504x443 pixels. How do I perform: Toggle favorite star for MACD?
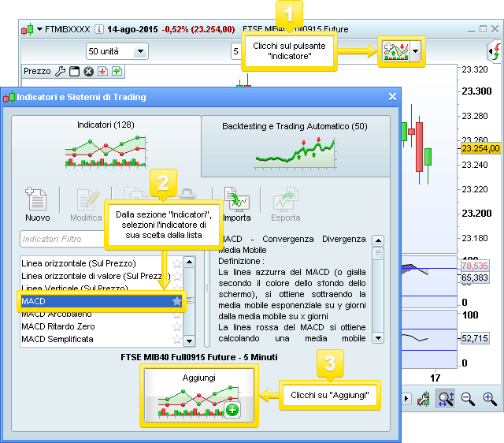(176, 301)
